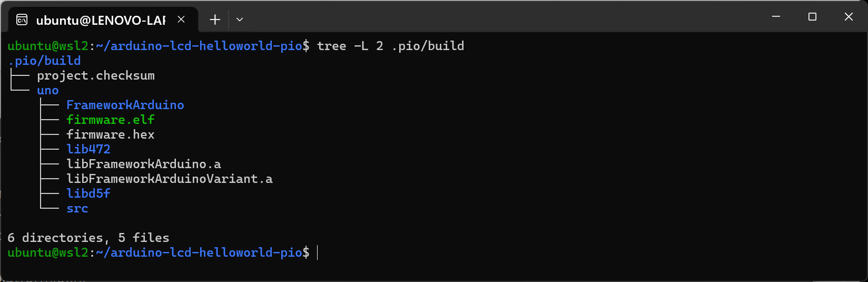Click the FrameworkArduino directory name
This screenshot has height=282, width=868.
tap(125, 105)
